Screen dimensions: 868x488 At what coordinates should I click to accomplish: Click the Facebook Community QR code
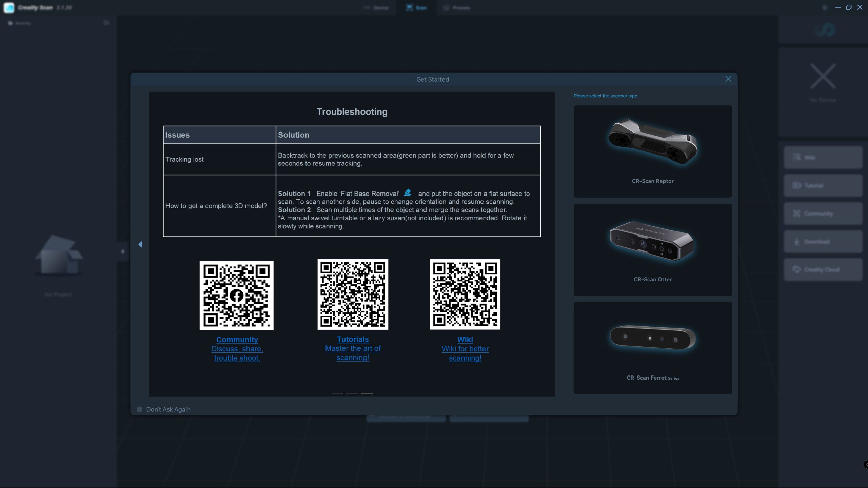coord(236,296)
